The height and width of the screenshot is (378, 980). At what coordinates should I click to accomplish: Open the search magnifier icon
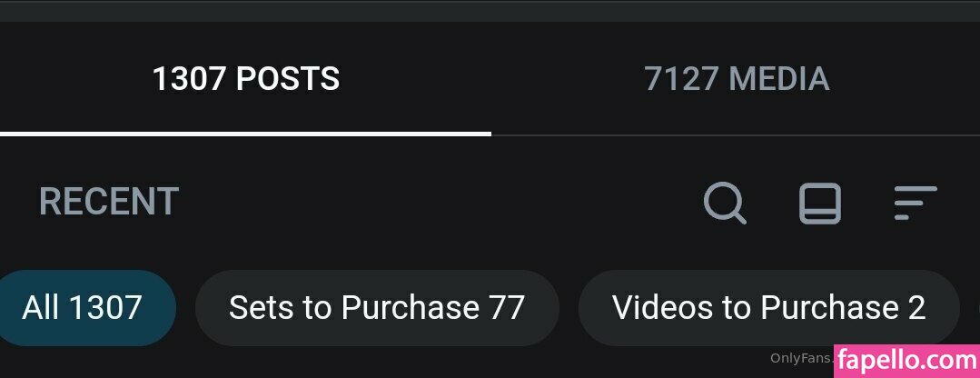[x=725, y=203]
